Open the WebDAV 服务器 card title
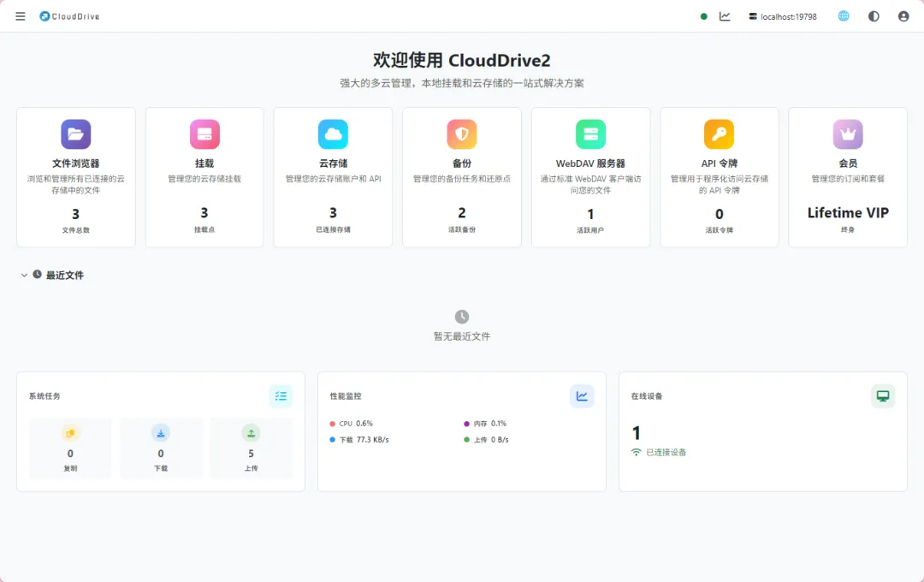The image size is (924, 582). [590, 163]
